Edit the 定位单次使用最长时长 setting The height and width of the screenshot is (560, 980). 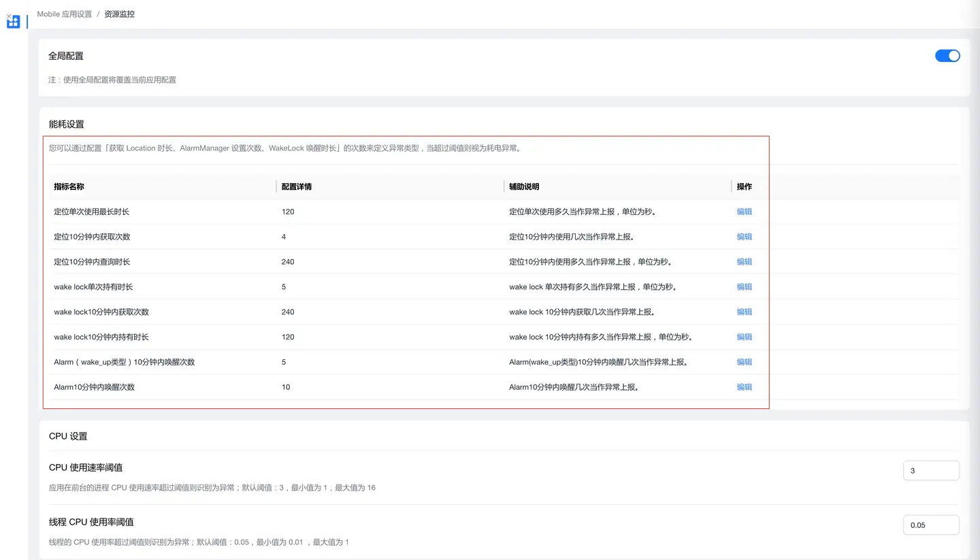[744, 212]
